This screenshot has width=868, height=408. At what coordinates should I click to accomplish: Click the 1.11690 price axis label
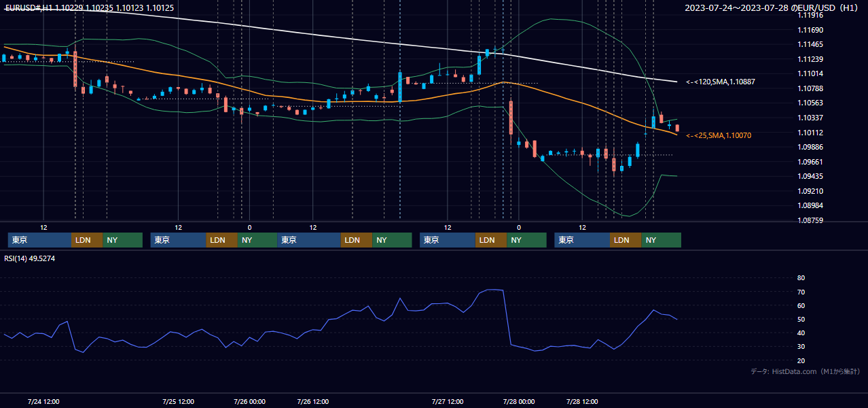pyautogui.click(x=810, y=30)
